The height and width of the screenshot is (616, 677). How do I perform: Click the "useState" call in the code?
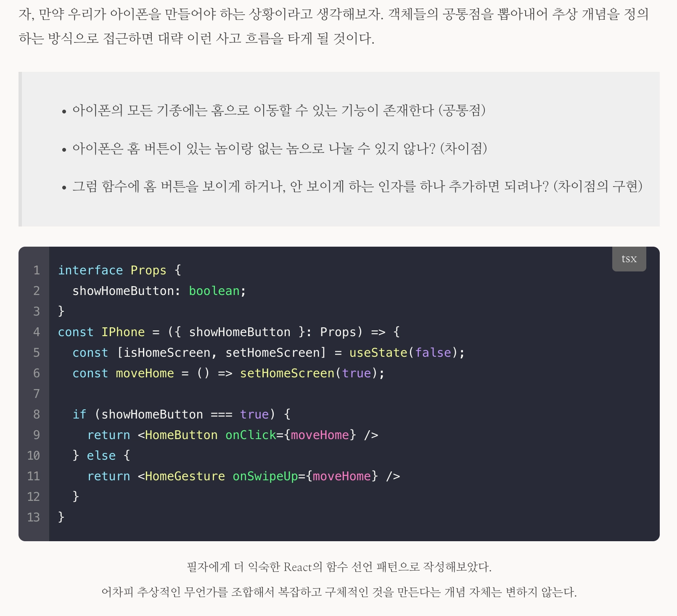coord(378,353)
